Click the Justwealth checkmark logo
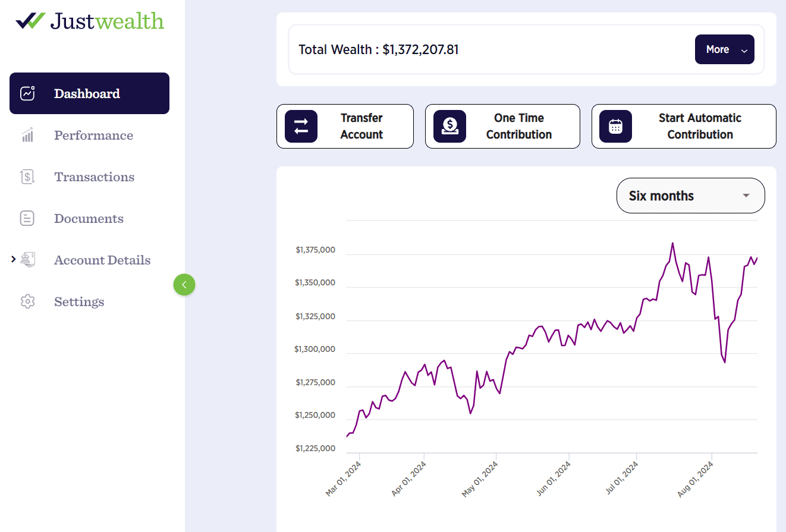Screen dimensions: 786x532 pyautogui.click(x=30, y=21)
